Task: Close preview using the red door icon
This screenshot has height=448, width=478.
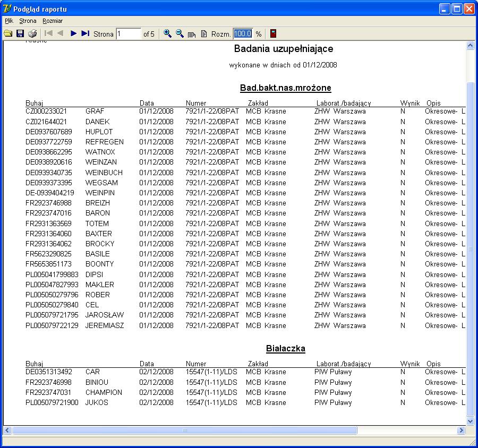Action: (x=273, y=33)
